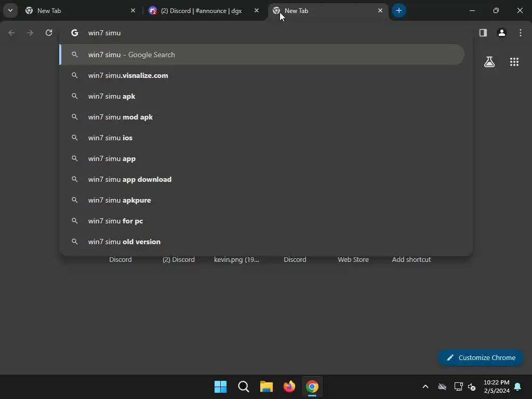Open the notification bell
The image size is (532, 399).
[x=518, y=387]
